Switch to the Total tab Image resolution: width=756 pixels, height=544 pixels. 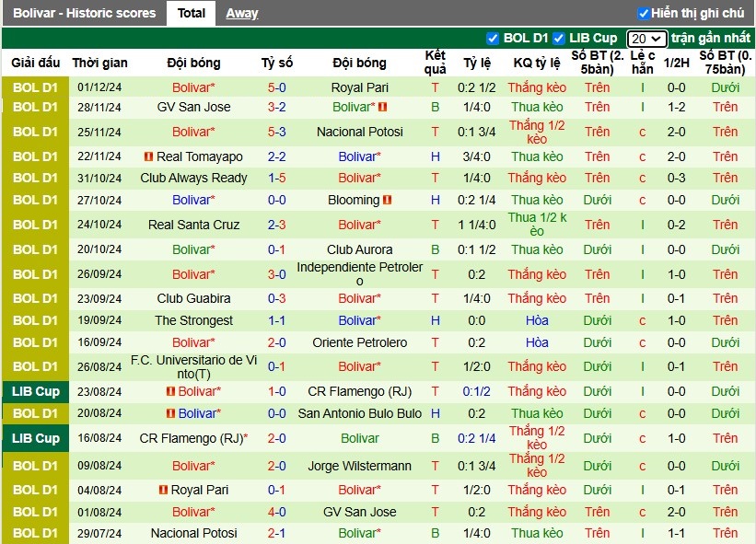click(x=191, y=14)
